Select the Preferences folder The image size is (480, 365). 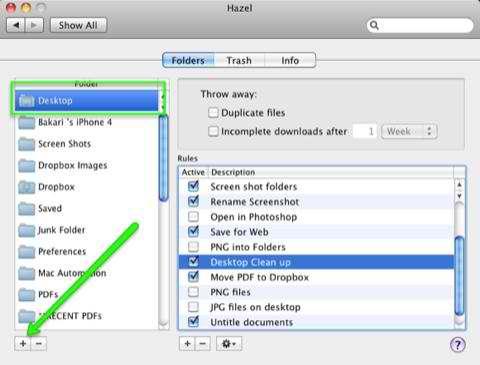coord(87,251)
